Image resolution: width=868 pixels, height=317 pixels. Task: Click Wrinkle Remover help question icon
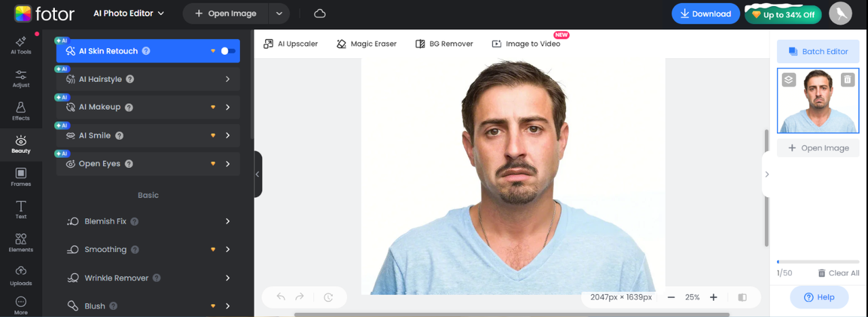coord(157,278)
